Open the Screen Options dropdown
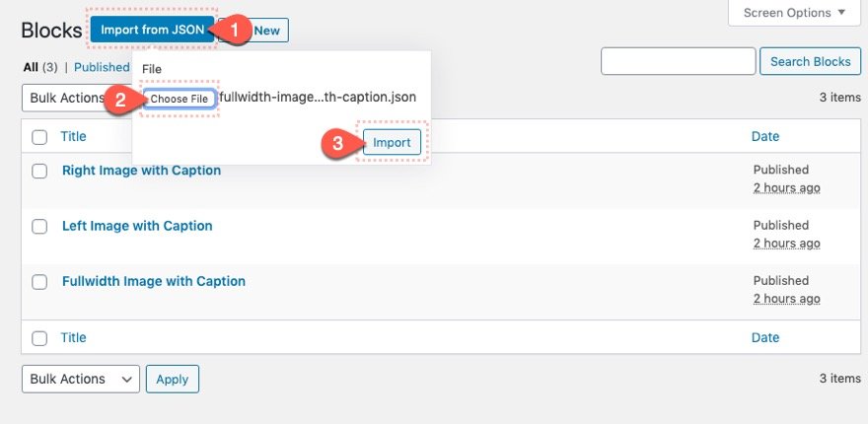868x424 pixels. pos(794,12)
